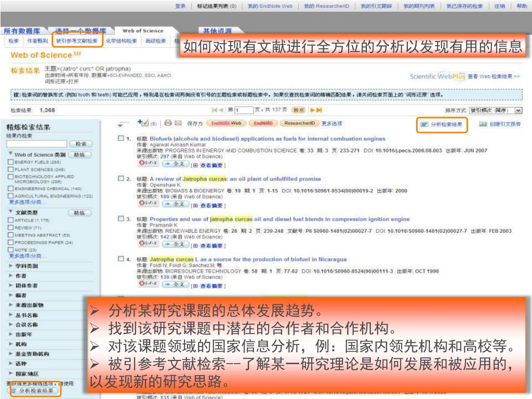Expand the 学科类别 refine section
Screen dimensions: 532x399
click(11, 266)
